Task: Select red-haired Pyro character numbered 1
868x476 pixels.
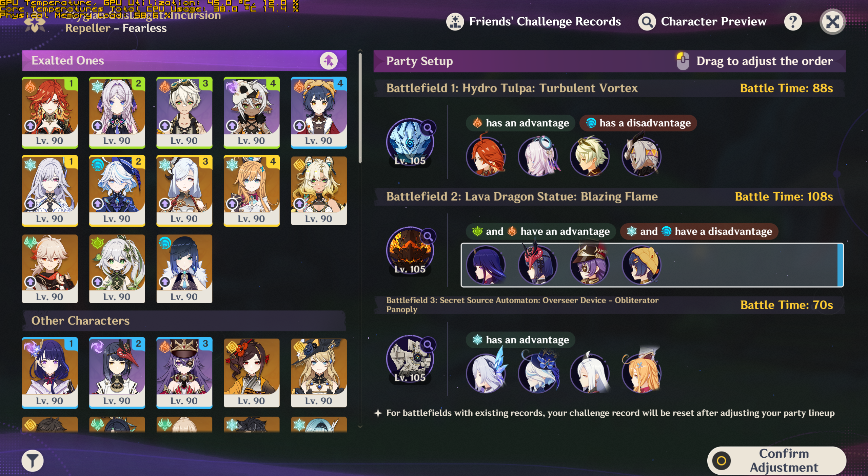Action: (x=50, y=112)
